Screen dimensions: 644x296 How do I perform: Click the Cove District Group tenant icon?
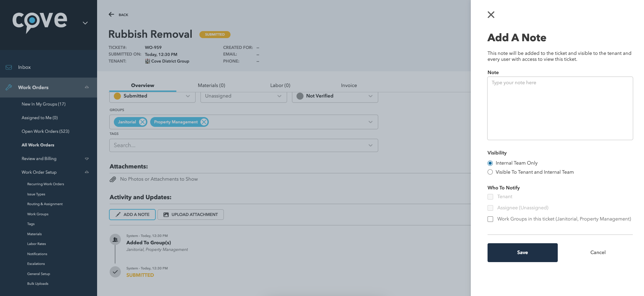(148, 61)
